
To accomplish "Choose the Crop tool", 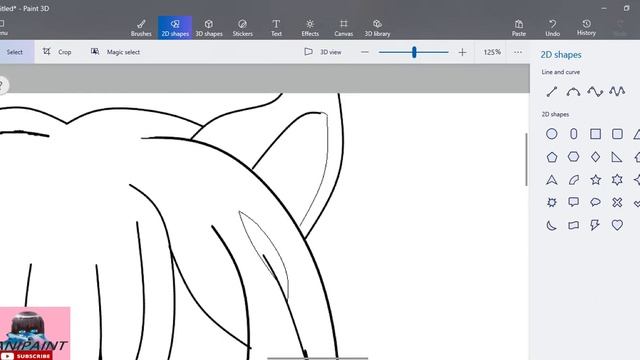I will click(x=57, y=52).
